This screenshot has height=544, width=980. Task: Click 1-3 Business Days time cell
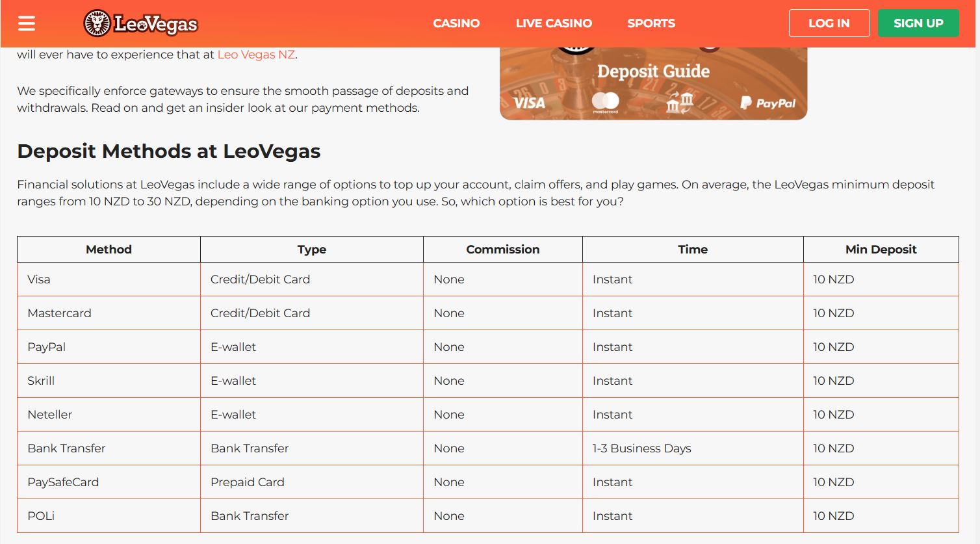click(693, 448)
